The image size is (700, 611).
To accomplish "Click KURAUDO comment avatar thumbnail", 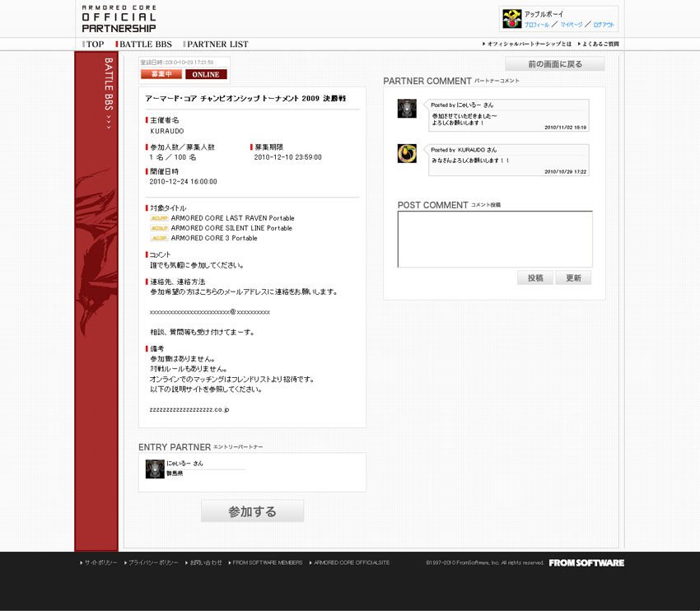I will click(407, 153).
